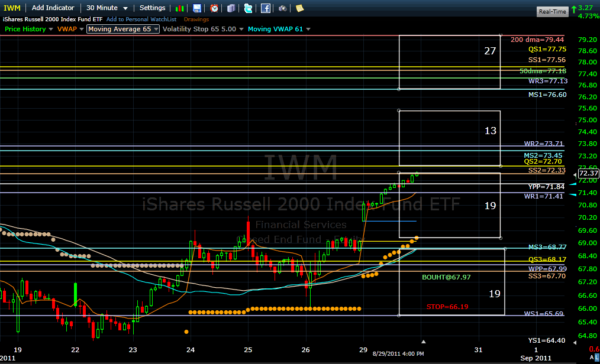Open the yellow sticky note icon
This screenshot has height=364, width=600.
[x=299, y=8]
